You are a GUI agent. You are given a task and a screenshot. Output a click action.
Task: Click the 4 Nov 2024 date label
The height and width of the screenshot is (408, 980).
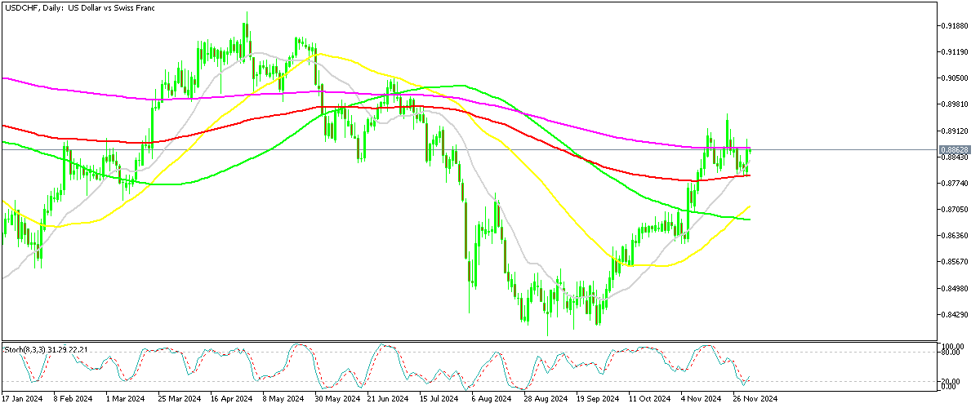[x=702, y=399]
